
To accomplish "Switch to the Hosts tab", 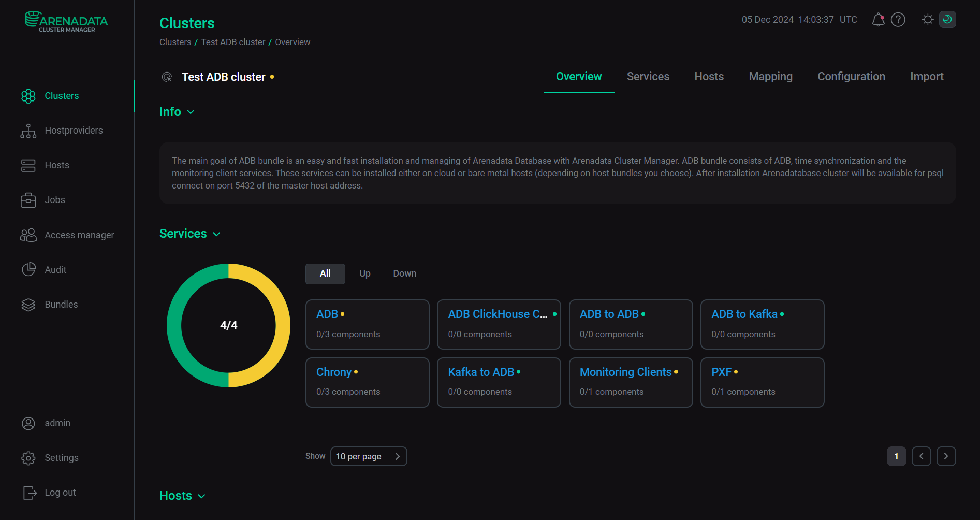I will [x=709, y=77].
